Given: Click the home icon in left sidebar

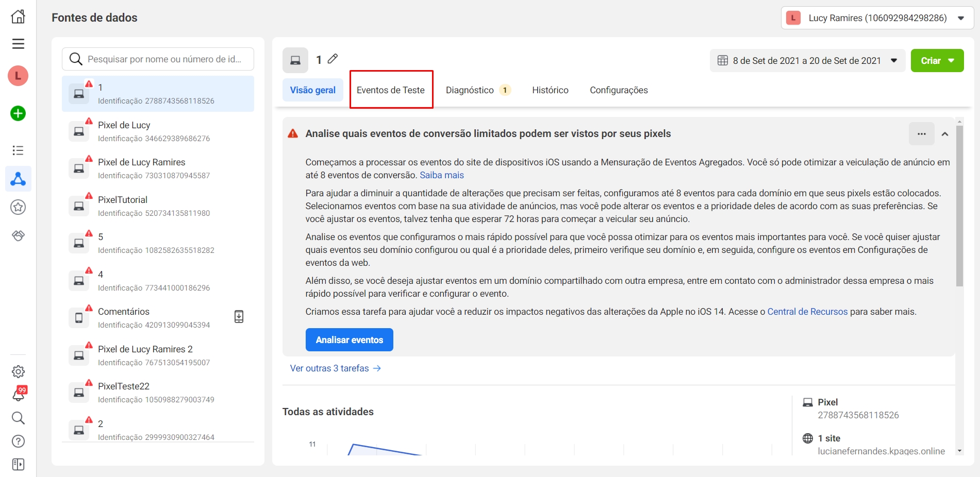Looking at the screenshot, I should coord(18,16).
